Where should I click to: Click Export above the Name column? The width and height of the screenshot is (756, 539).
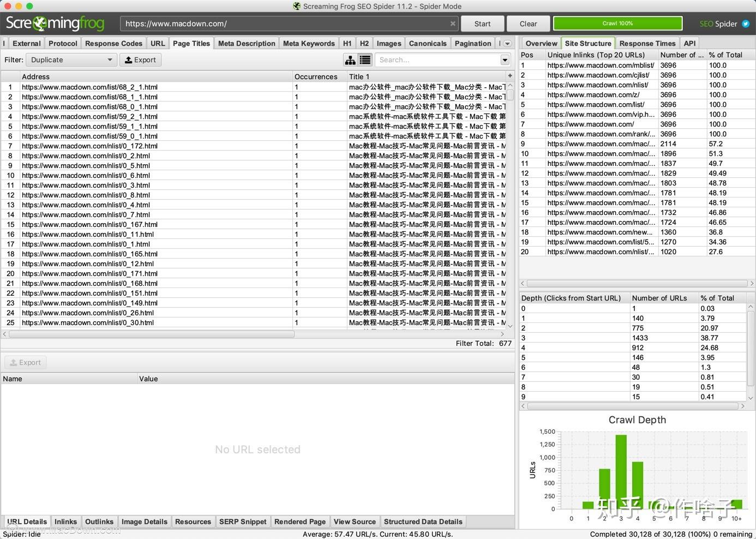(25, 362)
